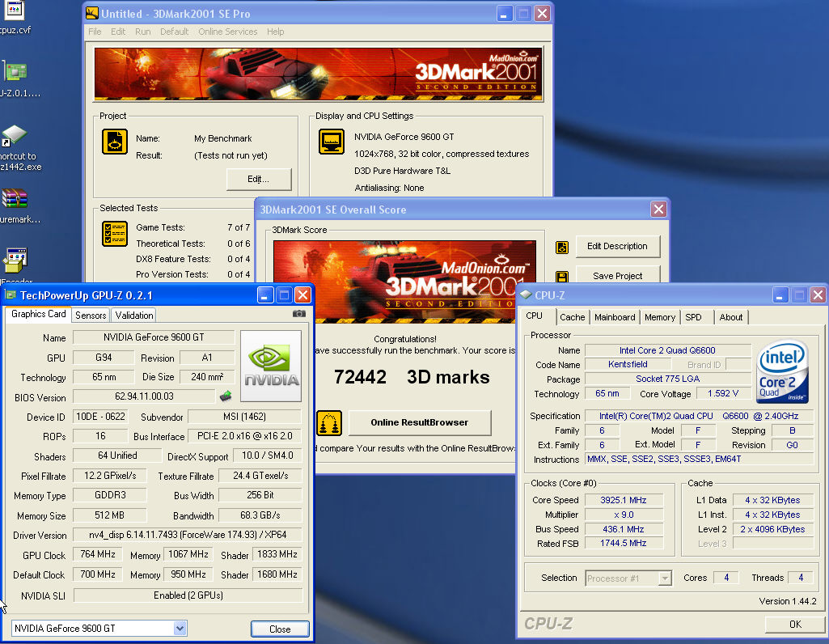Switch to the Validation tab in GPU-Z
Image resolution: width=829 pixels, height=644 pixels.
coord(134,316)
